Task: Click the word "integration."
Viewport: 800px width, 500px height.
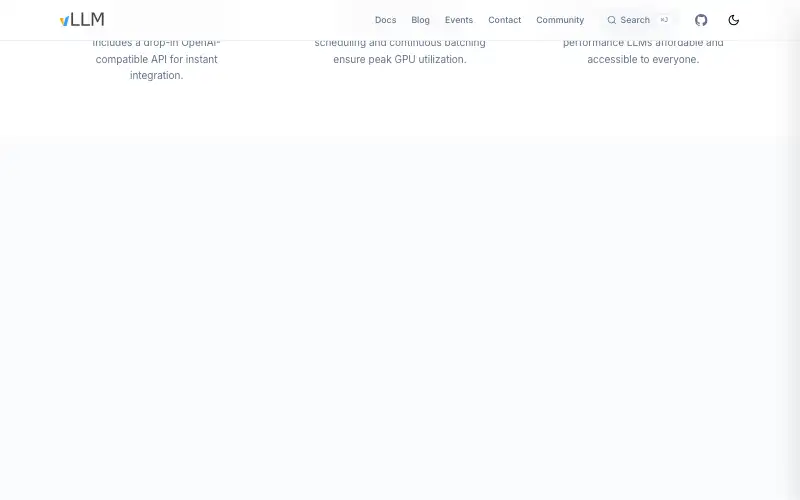Action: coord(157,76)
